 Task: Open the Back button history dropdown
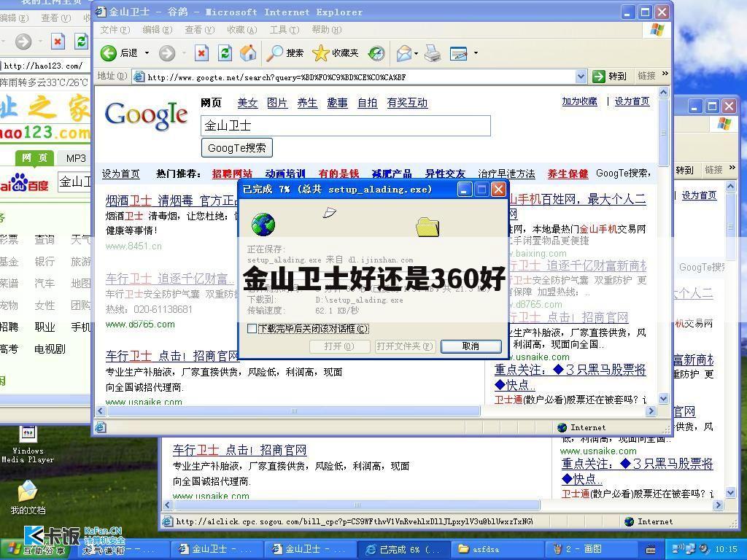(147, 52)
